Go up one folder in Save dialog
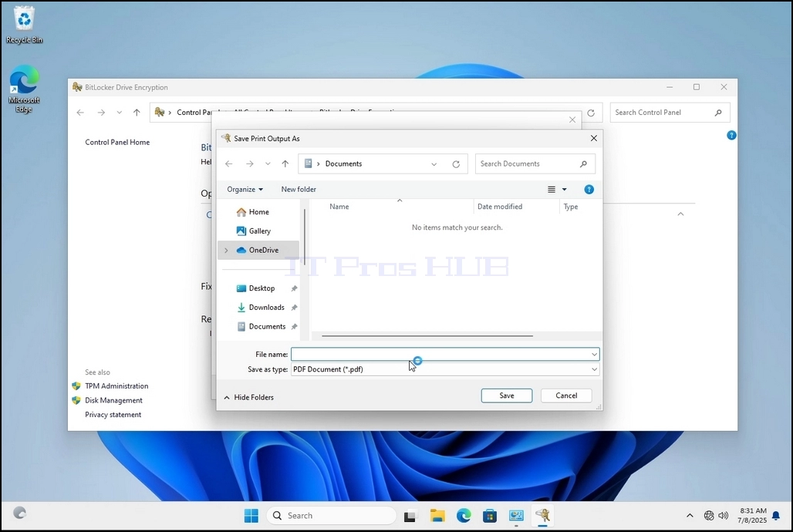Screen dimensions: 793x532 click(x=285, y=164)
